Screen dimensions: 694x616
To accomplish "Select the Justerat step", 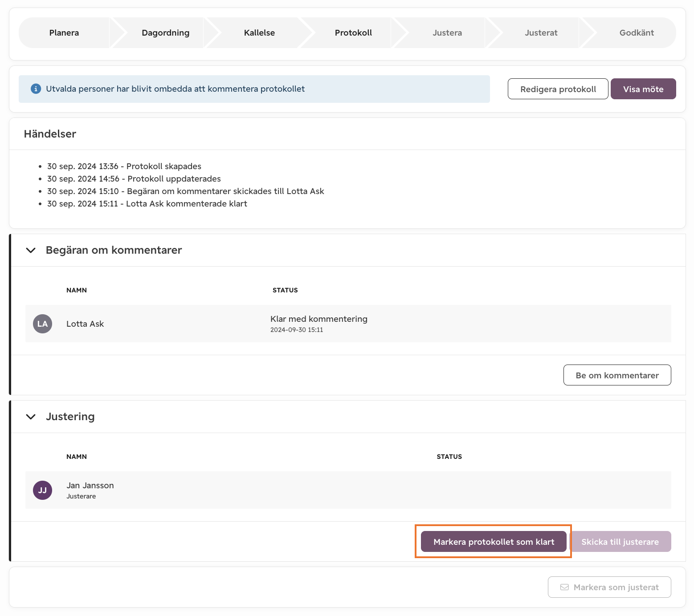I will pyautogui.click(x=541, y=32).
